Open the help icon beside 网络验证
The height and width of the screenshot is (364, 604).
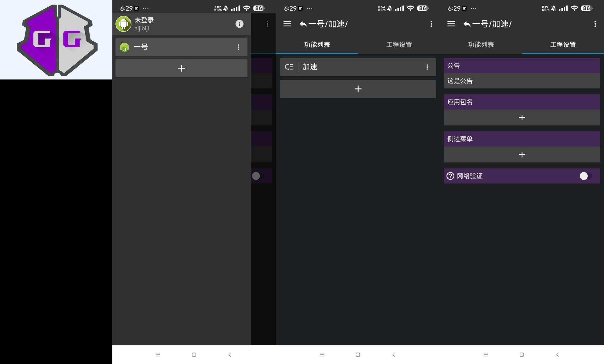(450, 176)
